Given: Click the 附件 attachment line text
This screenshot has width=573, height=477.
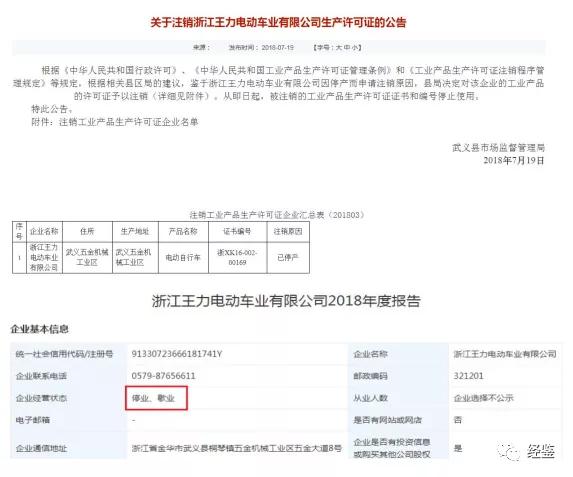Looking at the screenshot, I should click(115, 122).
